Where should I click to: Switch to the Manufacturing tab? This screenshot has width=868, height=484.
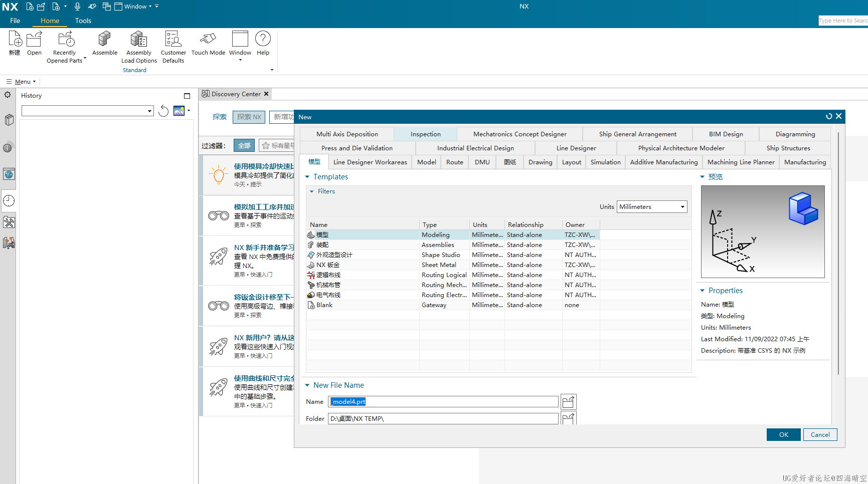pos(805,162)
